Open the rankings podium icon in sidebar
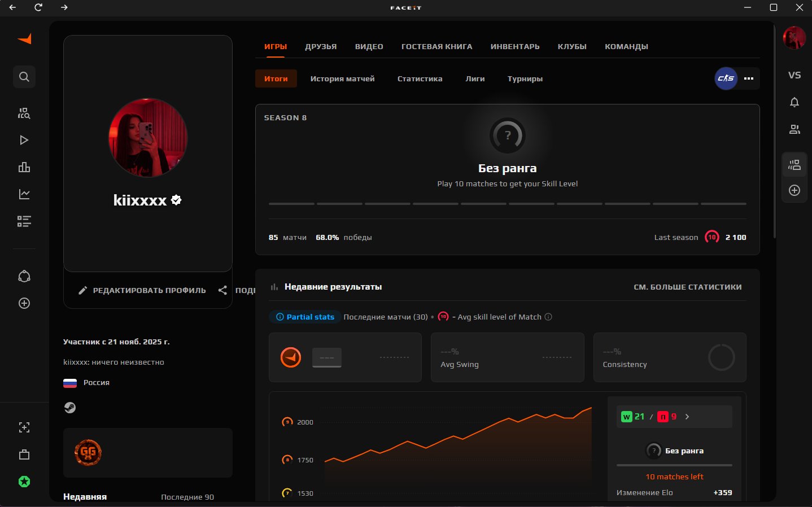The height and width of the screenshot is (507, 812). (x=24, y=167)
